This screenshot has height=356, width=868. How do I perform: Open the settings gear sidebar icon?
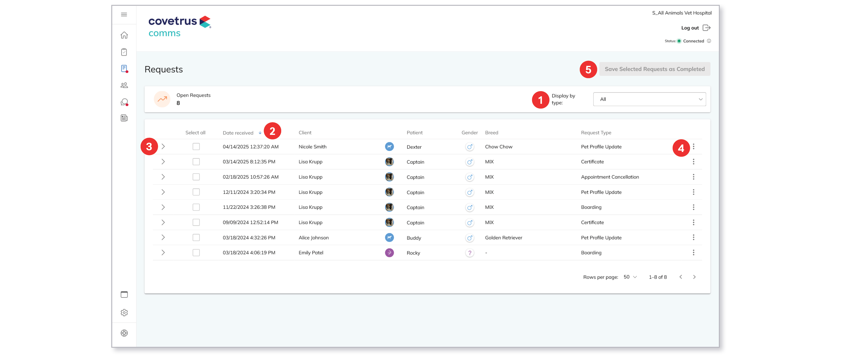[124, 312]
